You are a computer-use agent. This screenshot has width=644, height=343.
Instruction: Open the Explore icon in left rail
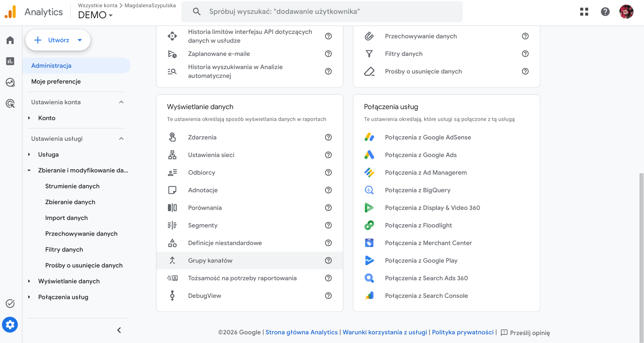pyautogui.click(x=10, y=82)
